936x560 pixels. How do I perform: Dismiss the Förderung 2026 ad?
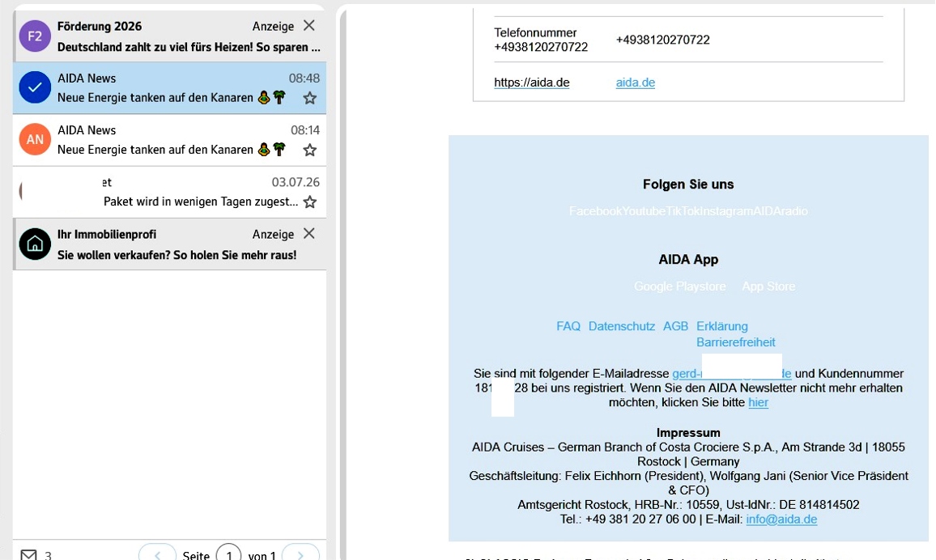tap(308, 26)
